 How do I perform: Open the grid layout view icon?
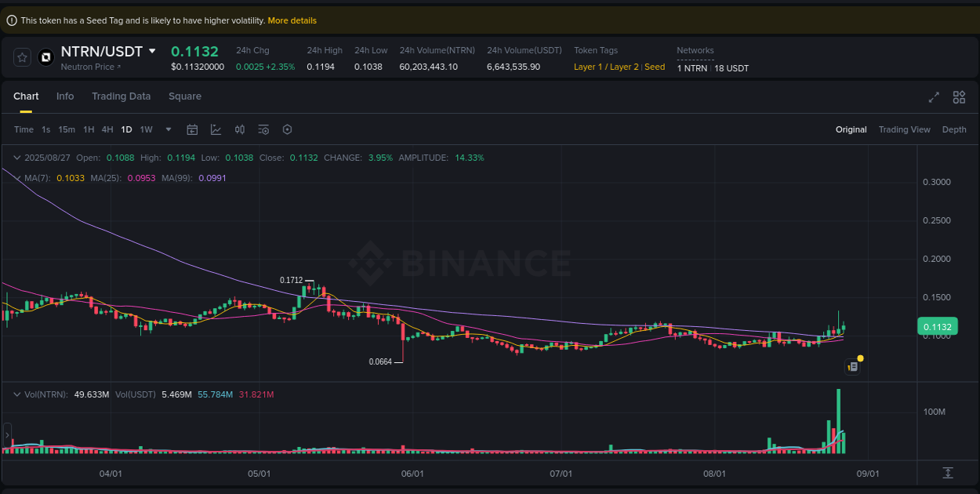959,97
